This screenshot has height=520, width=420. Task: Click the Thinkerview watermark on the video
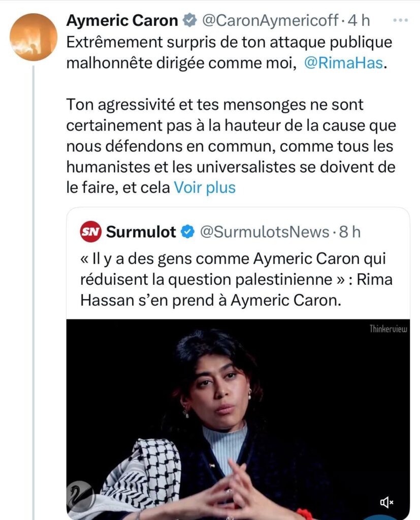(389, 329)
